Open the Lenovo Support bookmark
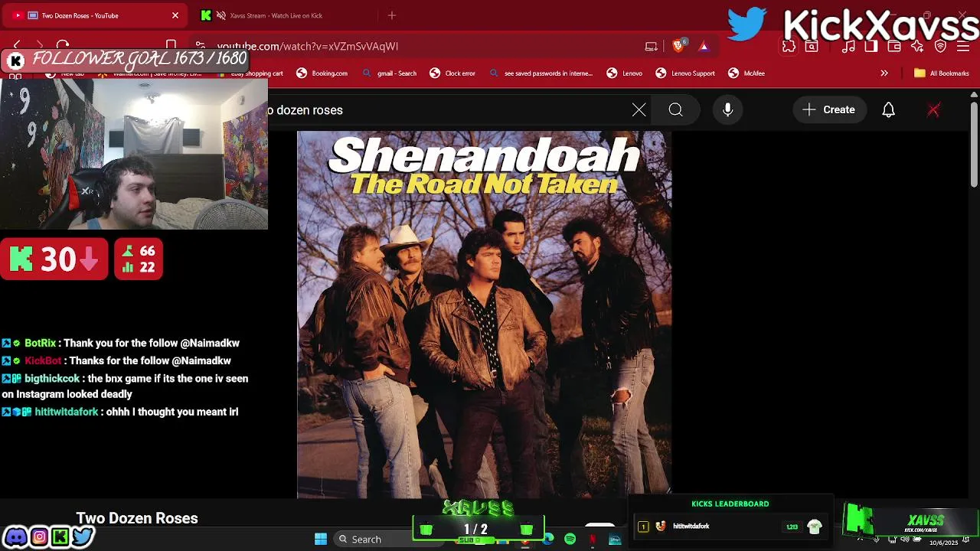 685,73
